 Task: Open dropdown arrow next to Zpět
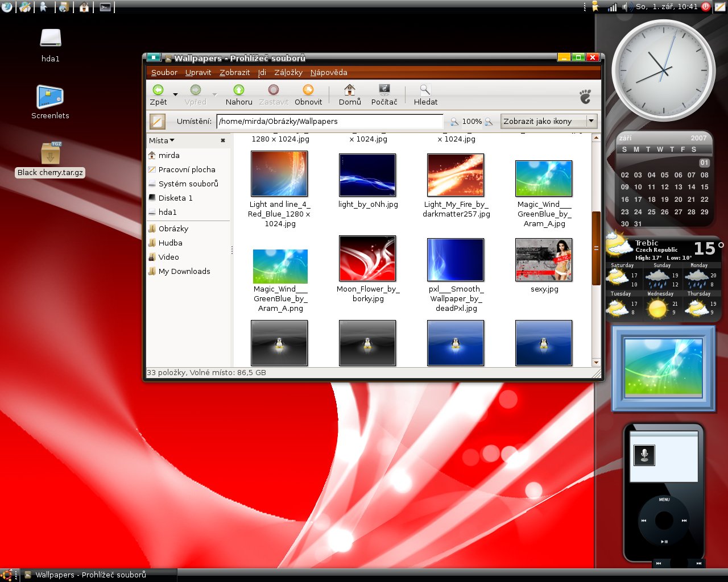(175, 94)
